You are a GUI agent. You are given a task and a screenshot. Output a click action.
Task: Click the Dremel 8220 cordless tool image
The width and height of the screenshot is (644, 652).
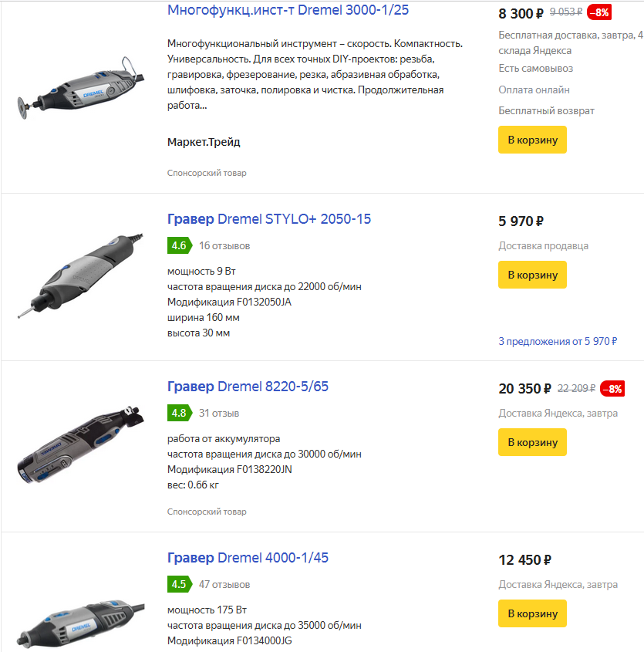click(80, 444)
